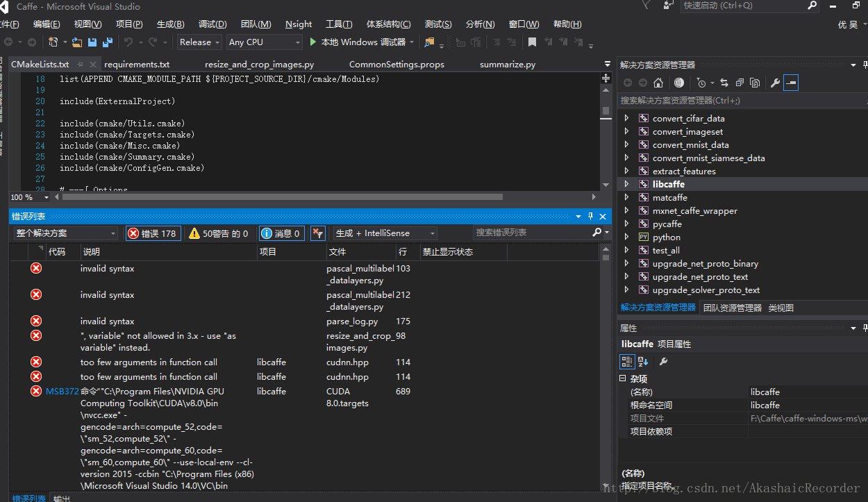Click the MSB372 error code link

coord(62,392)
